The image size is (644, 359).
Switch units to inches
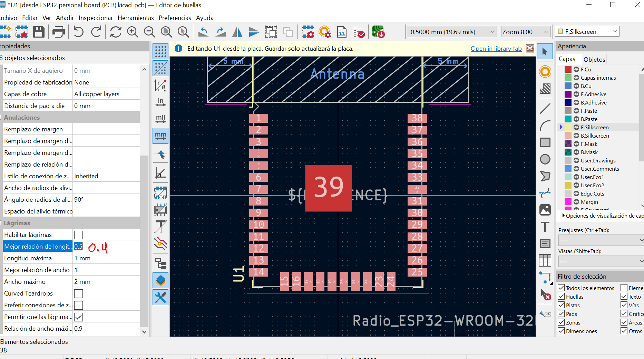[160, 102]
